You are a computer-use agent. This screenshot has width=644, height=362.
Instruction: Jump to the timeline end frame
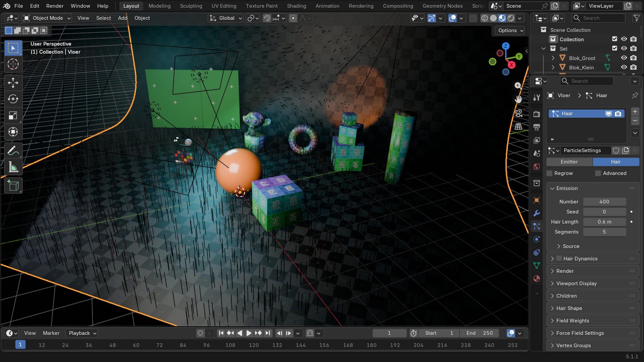(x=268, y=333)
